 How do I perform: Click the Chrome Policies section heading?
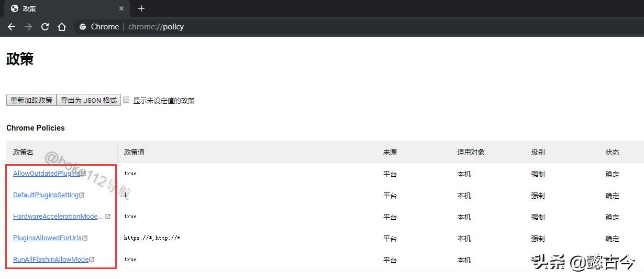(36, 128)
